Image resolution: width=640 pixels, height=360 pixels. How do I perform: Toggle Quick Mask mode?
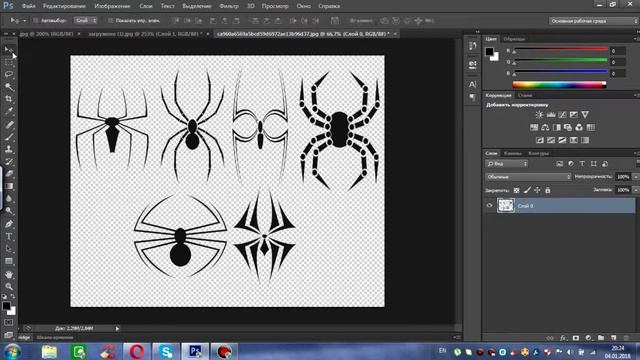(9, 322)
